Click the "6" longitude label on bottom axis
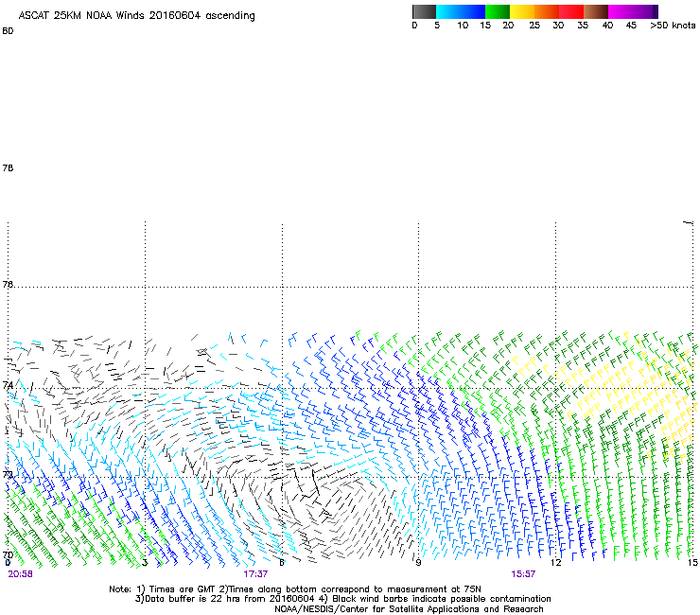The image size is (700, 615). 282,563
